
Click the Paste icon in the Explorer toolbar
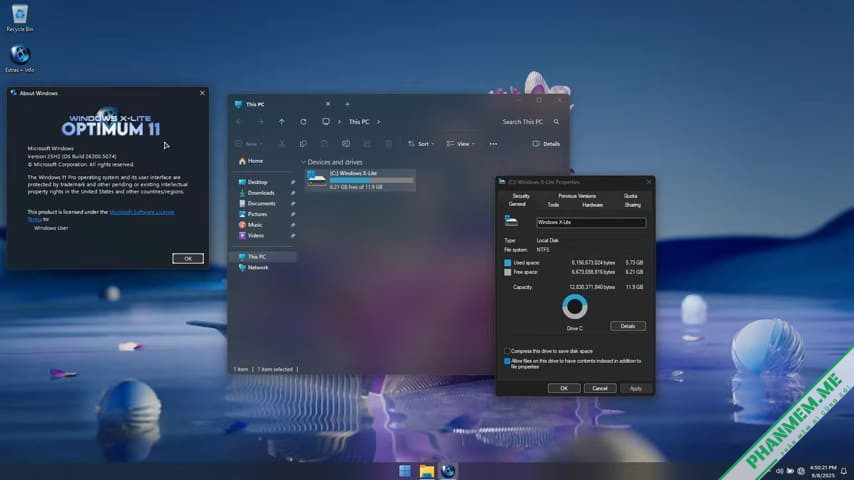click(x=324, y=144)
